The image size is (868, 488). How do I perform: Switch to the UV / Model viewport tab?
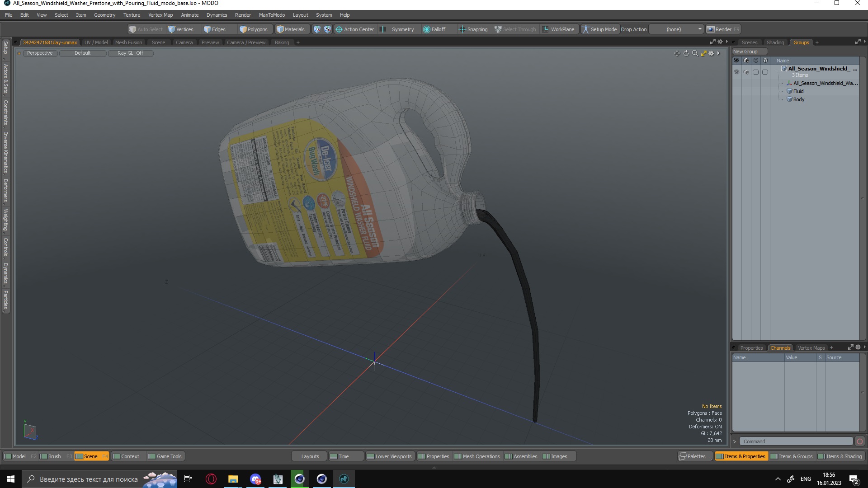(96, 42)
